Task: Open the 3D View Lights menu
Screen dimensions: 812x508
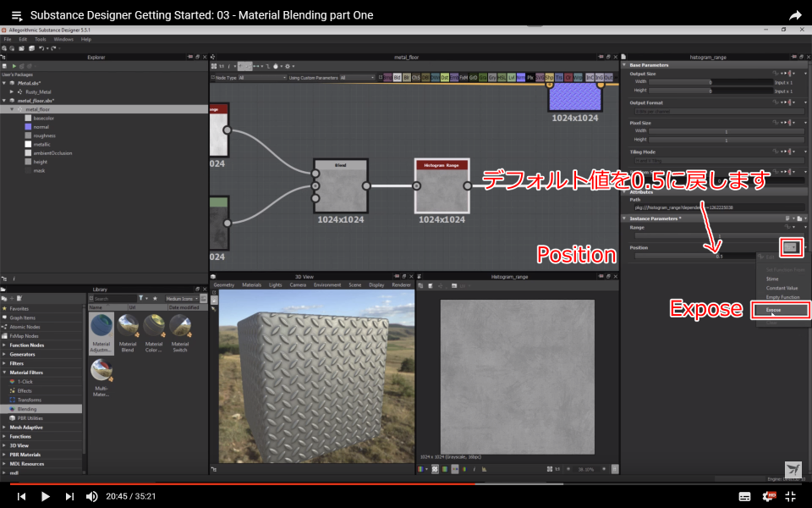Action: pos(276,285)
